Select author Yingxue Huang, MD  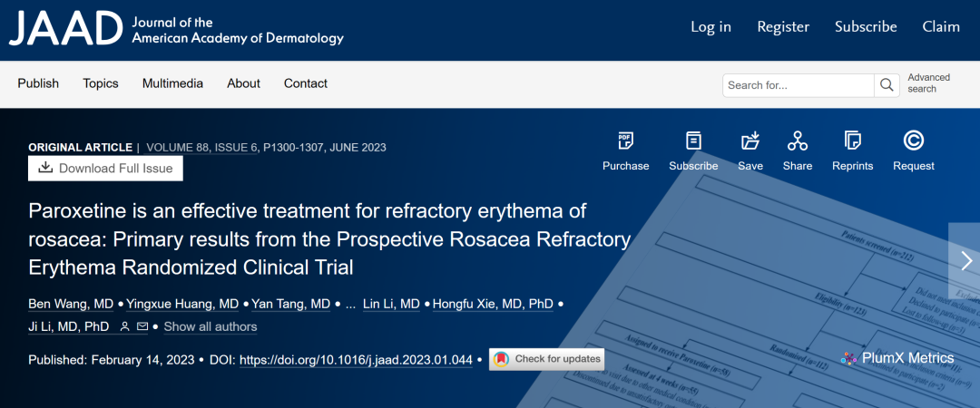pyautogui.click(x=182, y=305)
